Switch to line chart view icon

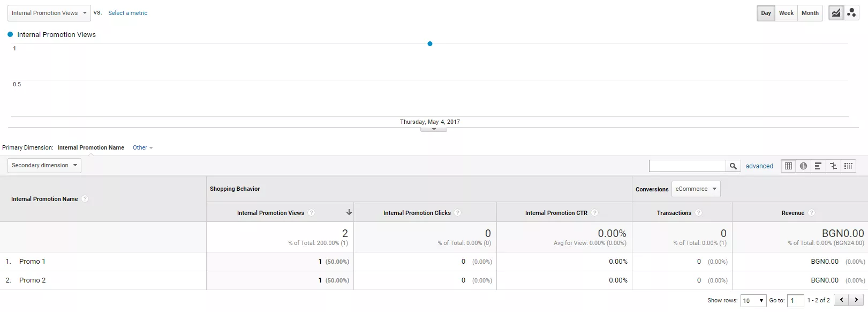point(836,13)
